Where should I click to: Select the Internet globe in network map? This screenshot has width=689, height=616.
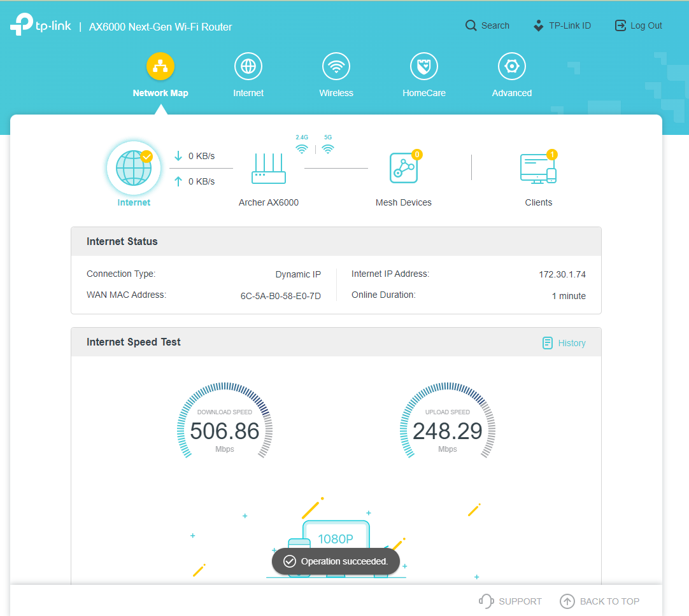pyautogui.click(x=134, y=168)
